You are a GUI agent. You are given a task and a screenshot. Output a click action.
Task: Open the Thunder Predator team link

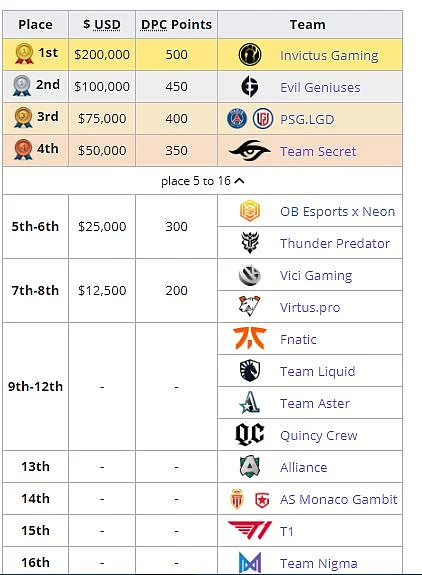click(335, 243)
